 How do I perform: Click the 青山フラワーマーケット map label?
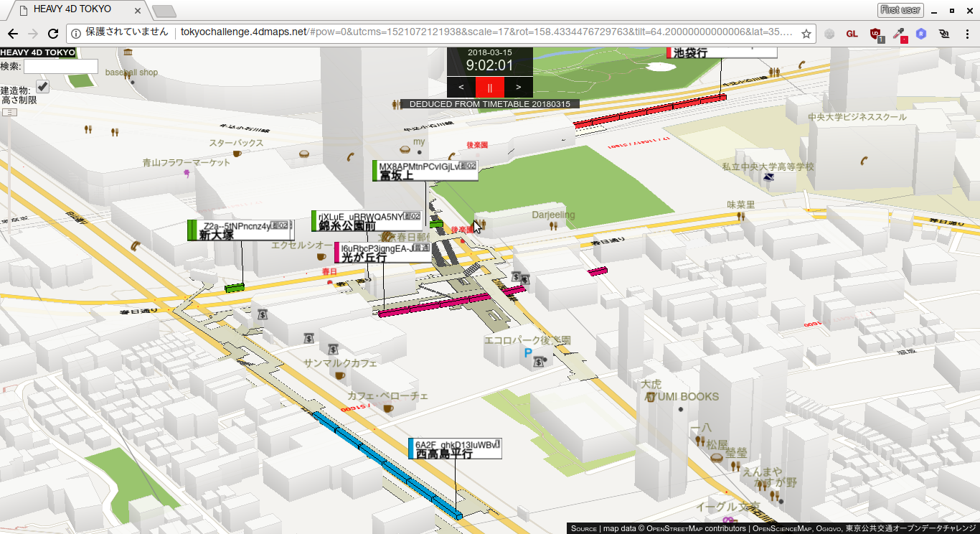tap(187, 163)
